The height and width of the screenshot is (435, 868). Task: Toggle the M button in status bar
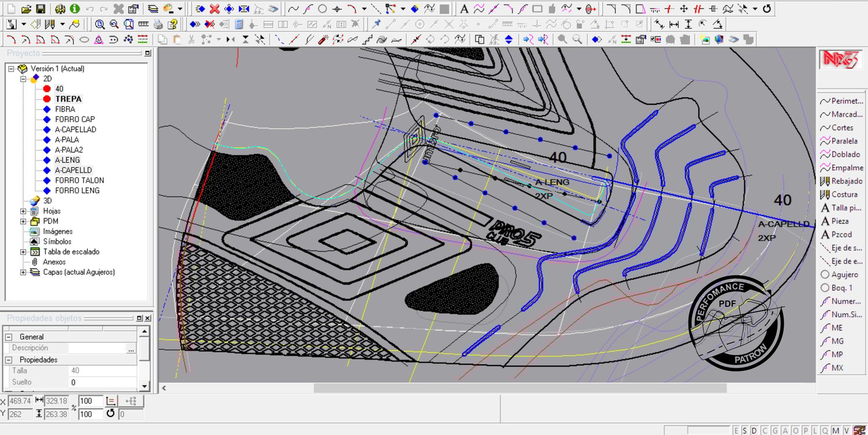pos(836,430)
